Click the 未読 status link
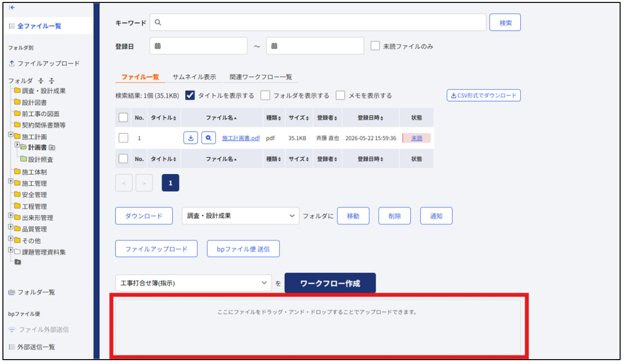624x364 pixels. [417, 138]
